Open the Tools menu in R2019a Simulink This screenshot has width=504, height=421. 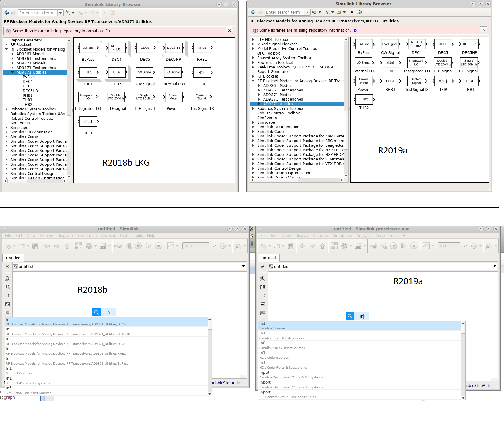coord(394,236)
